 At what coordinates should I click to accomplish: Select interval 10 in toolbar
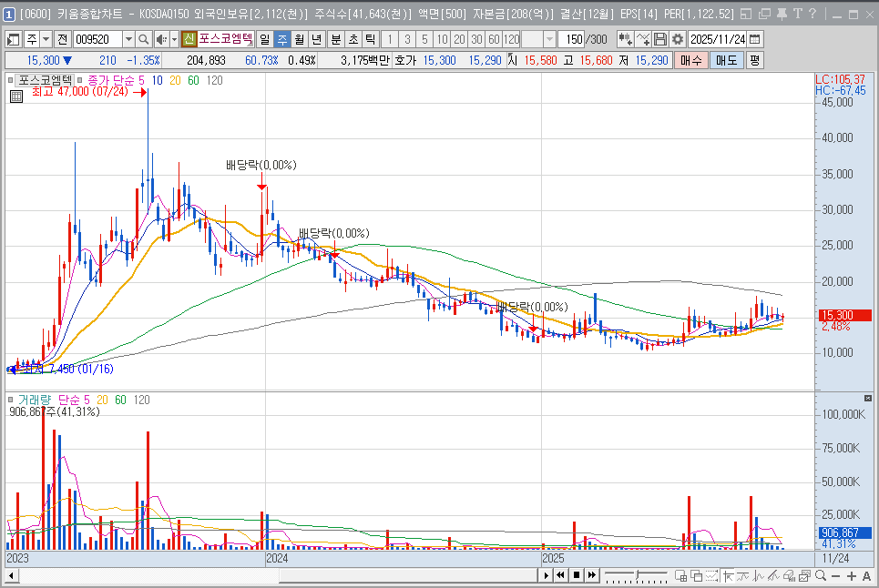(443, 39)
